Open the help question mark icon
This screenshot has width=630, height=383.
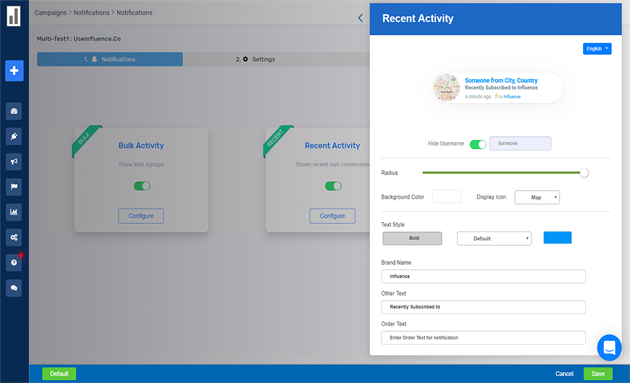[14, 262]
